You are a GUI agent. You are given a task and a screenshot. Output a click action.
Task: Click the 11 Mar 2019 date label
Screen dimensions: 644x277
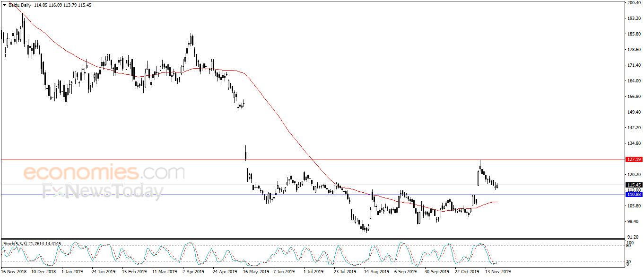click(165, 272)
